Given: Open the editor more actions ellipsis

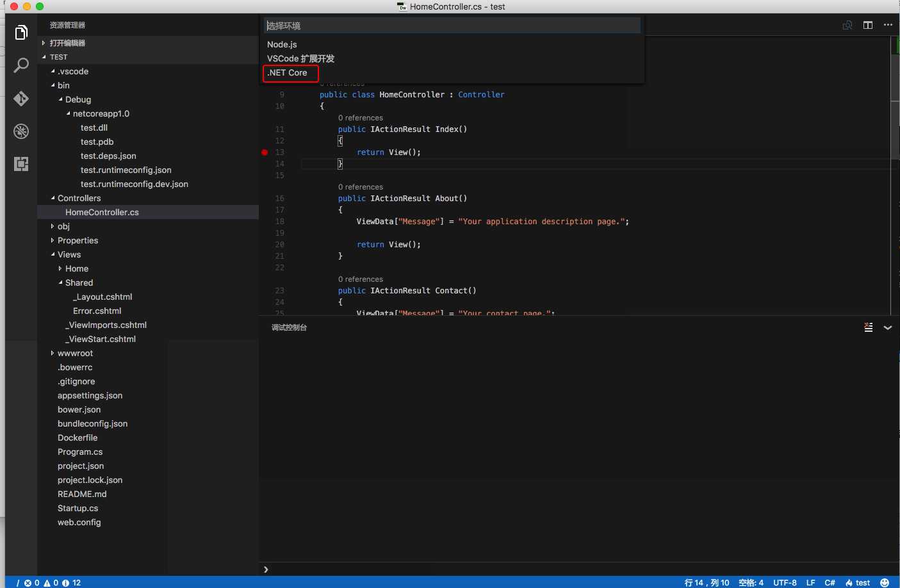Looking at the screenshot, I should 888,25.
